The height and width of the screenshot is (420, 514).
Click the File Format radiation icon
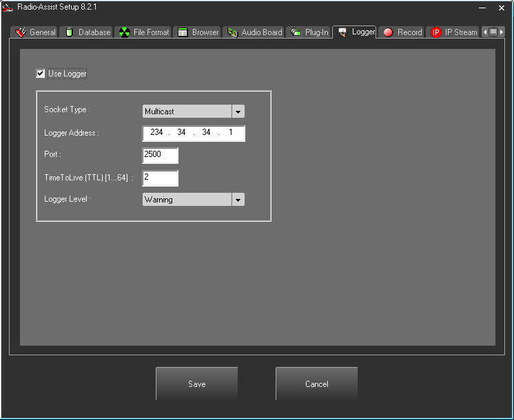pyautogui.click(x=124, y=32)
